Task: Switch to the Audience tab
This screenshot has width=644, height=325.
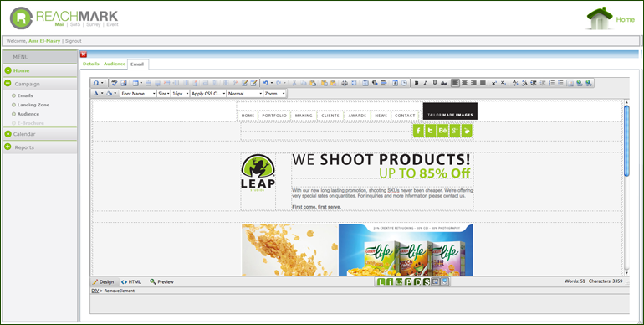Action: tap(115, 64)
